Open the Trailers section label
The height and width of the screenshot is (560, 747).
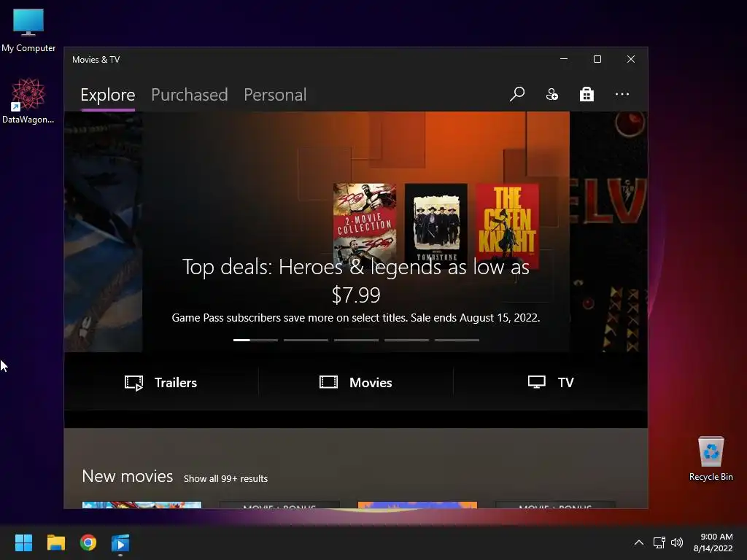click(x=175, y=382)
